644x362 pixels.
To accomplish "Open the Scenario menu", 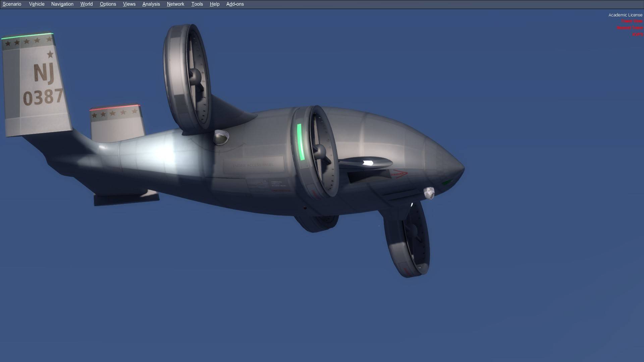I will point(12,4).
